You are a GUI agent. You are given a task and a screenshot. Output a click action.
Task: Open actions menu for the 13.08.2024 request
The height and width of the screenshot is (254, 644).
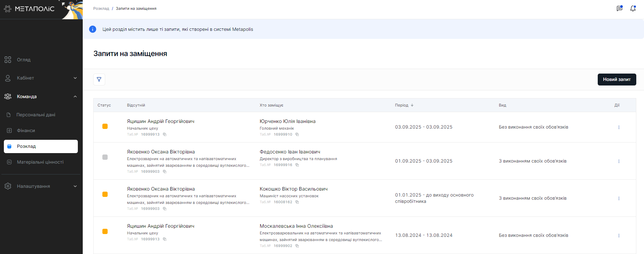pos(619,235)
